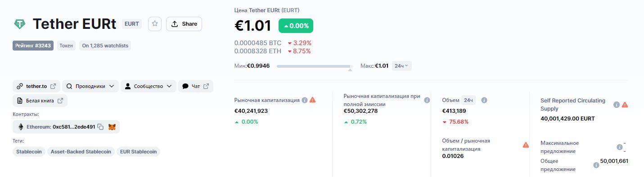Click the circulating supply warning icon
Image resolution: width=644 pixels, height=185 pixels.
click(x=625, y=105)
